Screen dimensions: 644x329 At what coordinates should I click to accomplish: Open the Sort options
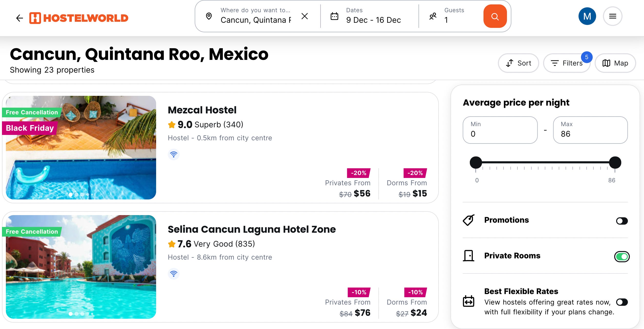click(x=518, y=63)
